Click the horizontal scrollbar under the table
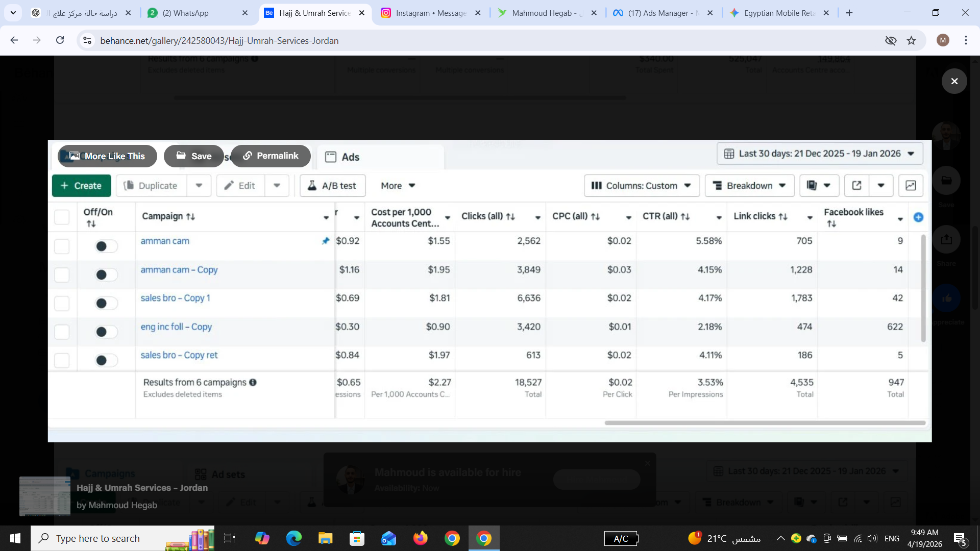980x551 pixels. (x=765, y=423)
